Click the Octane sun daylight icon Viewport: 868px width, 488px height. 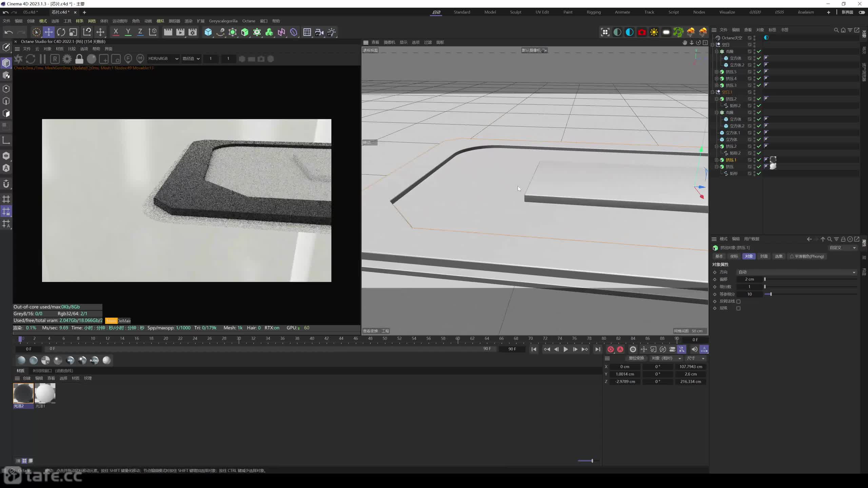[x=654, y=32]
